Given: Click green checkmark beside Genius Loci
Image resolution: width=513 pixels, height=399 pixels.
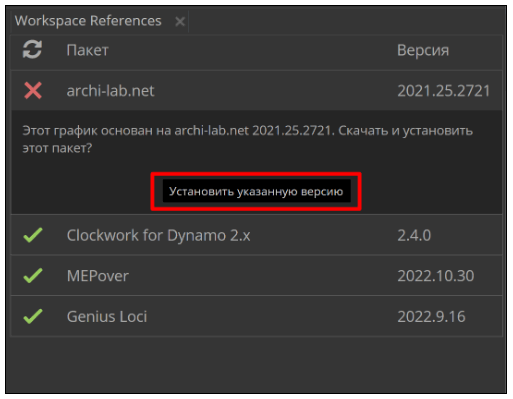Looking at the screenshot, I should coord(33,316).
